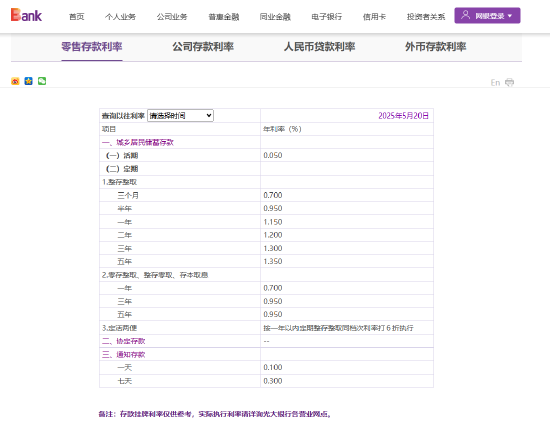Select the 零售存款利率 tab
The height and width of the screenshot is (437, 550).
[92, 47]
